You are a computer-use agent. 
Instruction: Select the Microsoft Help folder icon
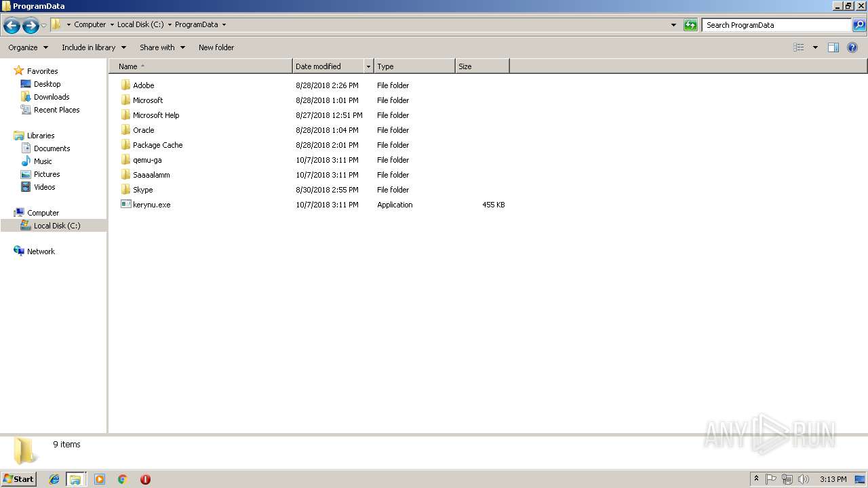point(125,115)
